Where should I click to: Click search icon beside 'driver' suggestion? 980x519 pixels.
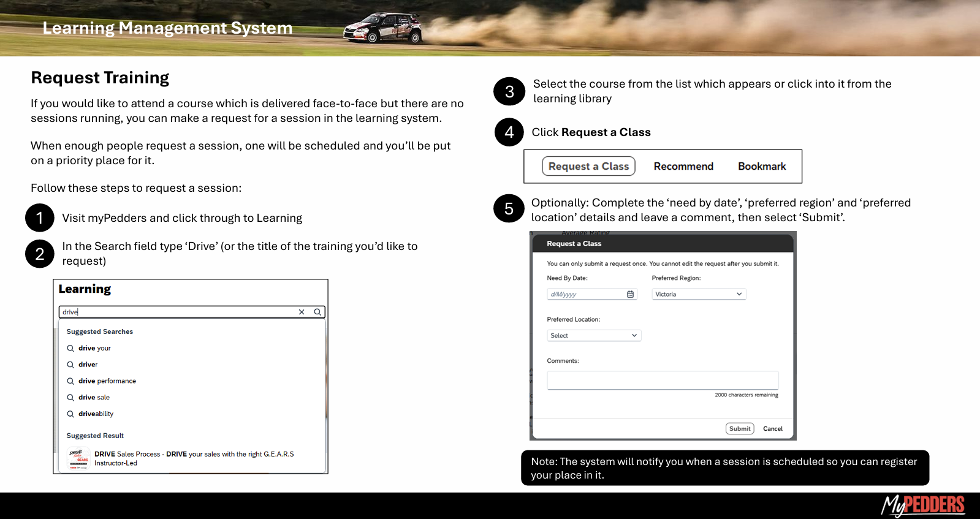coord(70,365)
